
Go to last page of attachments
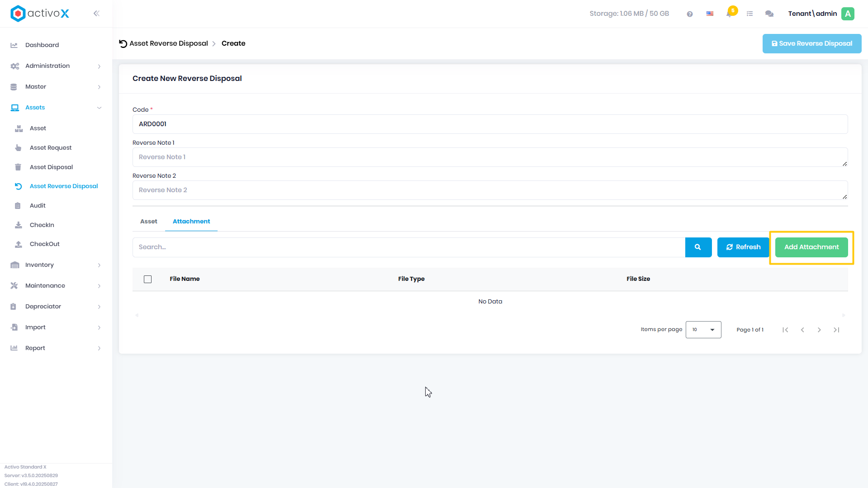836,330
